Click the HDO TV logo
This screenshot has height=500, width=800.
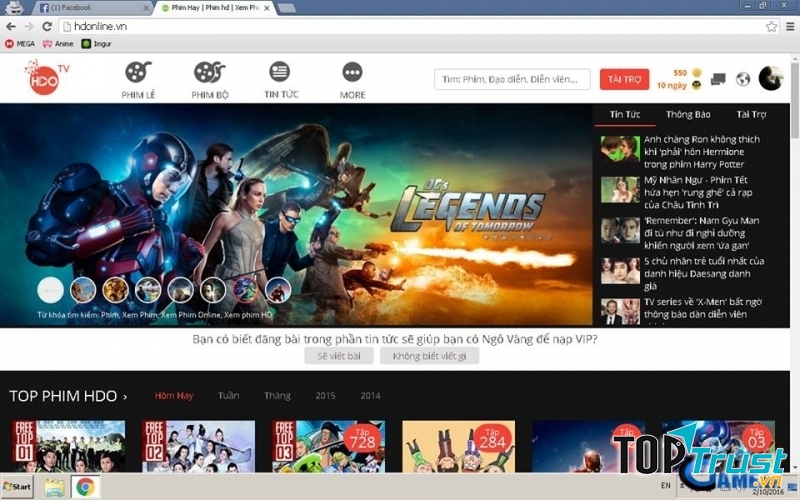(x=47, y=78)
